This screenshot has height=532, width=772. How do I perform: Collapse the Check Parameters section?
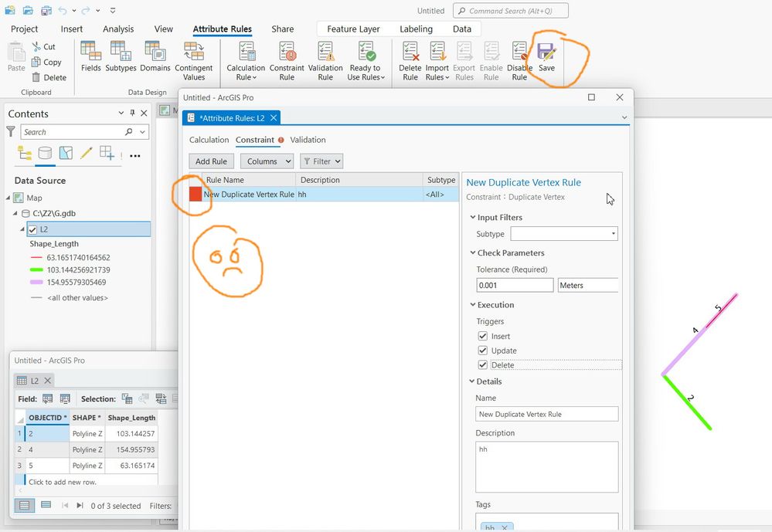473,252
